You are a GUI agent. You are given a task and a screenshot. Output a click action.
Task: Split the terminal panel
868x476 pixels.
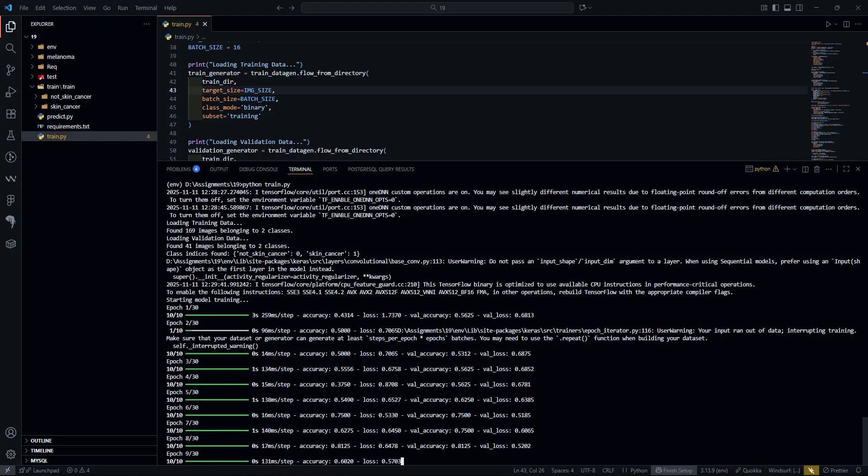tap(805, 169)
